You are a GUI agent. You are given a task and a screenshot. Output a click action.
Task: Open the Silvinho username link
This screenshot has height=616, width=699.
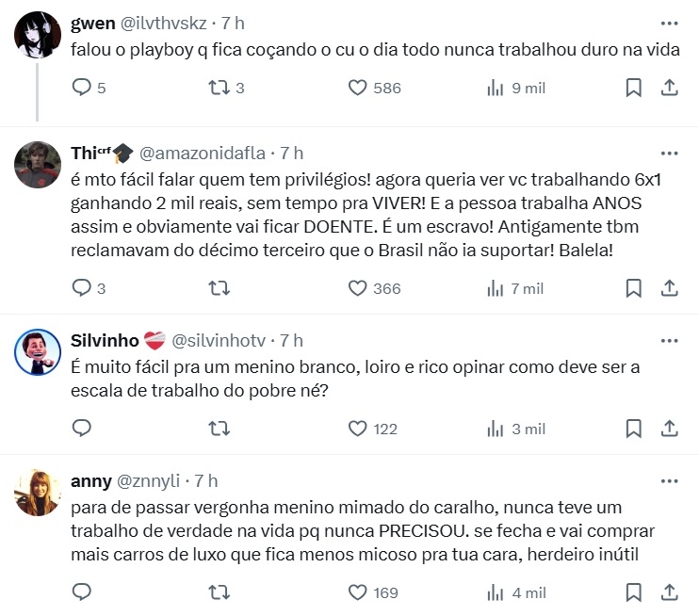[105, 340]
